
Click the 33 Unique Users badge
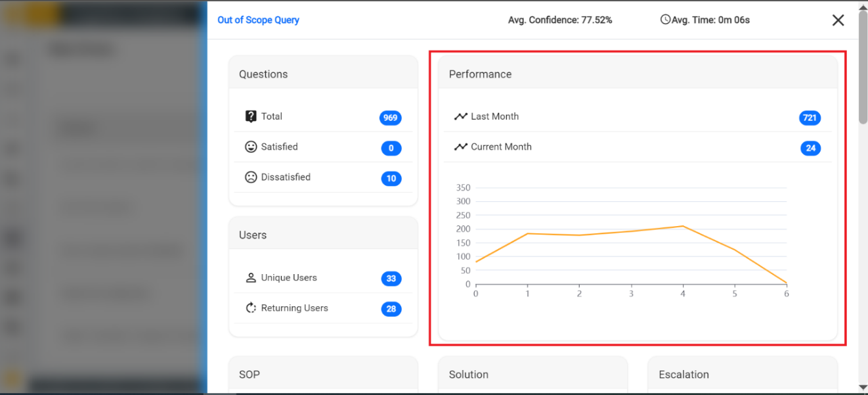pyautogui.click(x=391, y=279)
